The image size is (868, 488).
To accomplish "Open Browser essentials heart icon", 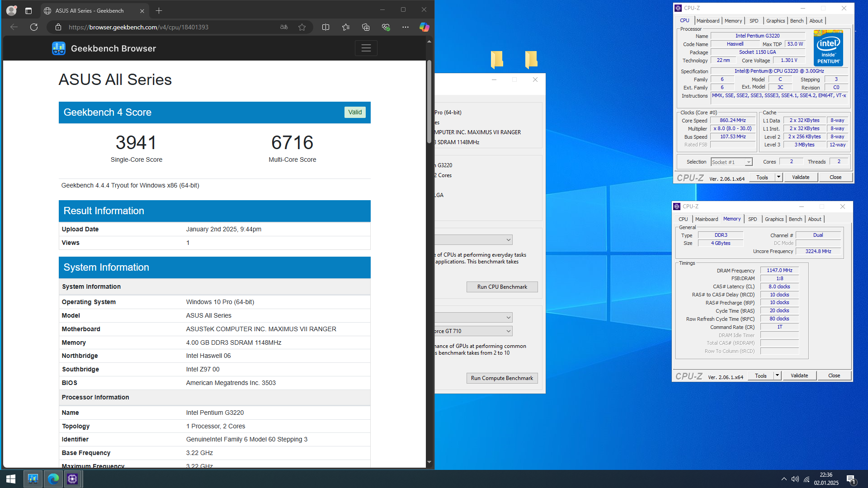I will 386,27.
